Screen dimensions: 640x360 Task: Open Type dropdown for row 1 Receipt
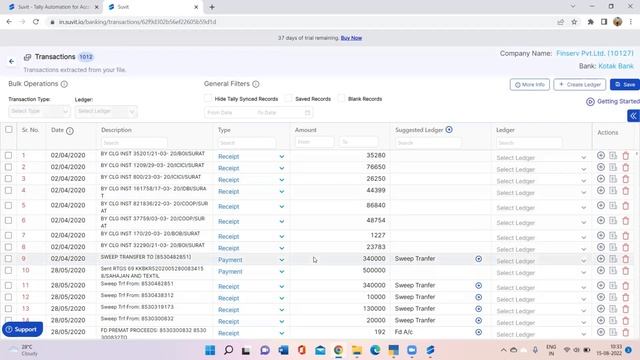(251, 157)
